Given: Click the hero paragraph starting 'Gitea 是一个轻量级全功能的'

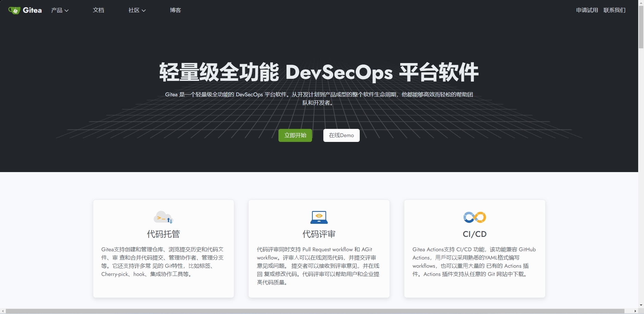Looking at the screenshot, I should point(319,98).
